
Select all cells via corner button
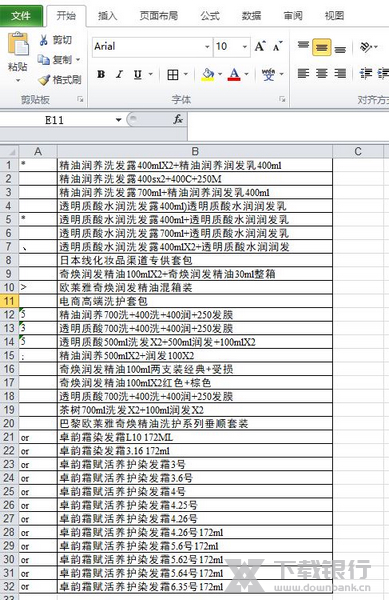point(9,152)
